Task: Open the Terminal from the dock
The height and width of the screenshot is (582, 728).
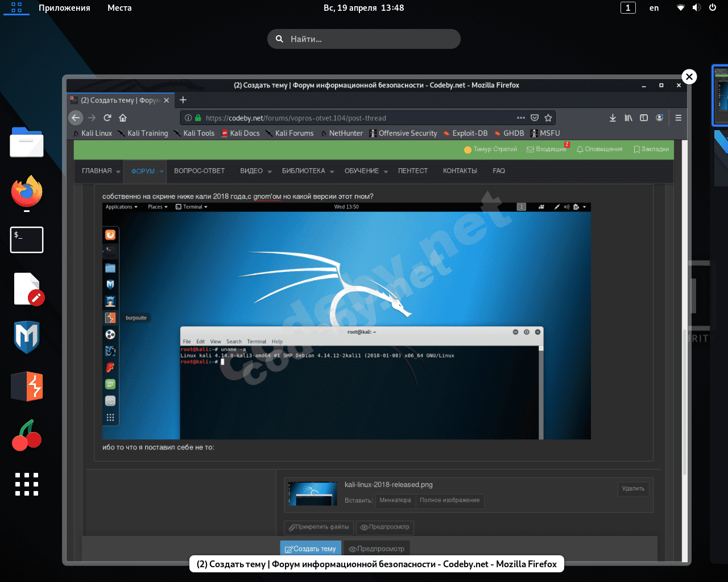Action: [27, 240]
